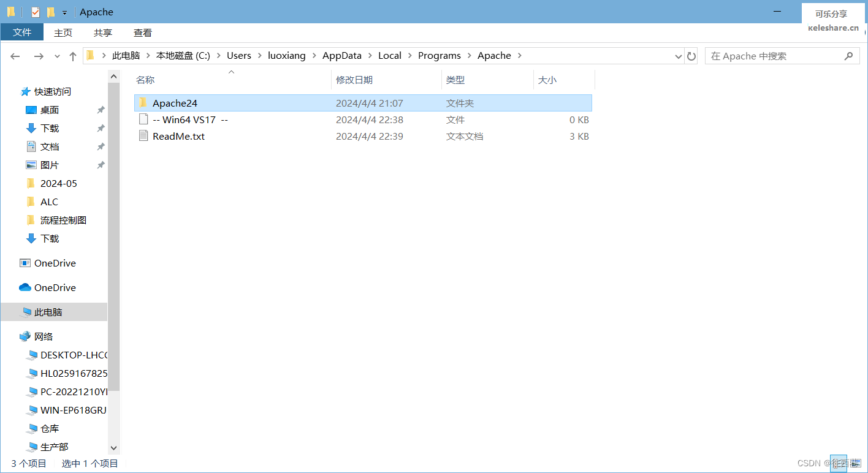This screenshot has height=473, width=868.
Task: Go up one folder level
Action: (x=73, y=56)
